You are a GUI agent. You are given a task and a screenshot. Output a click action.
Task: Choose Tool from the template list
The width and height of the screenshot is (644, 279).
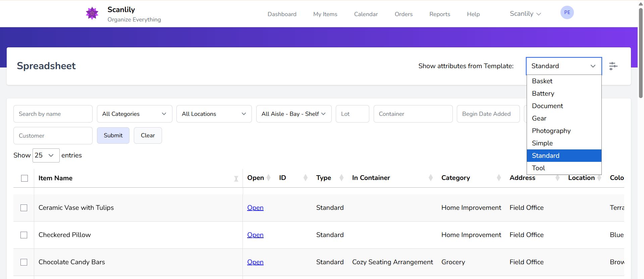pos(564,168)
